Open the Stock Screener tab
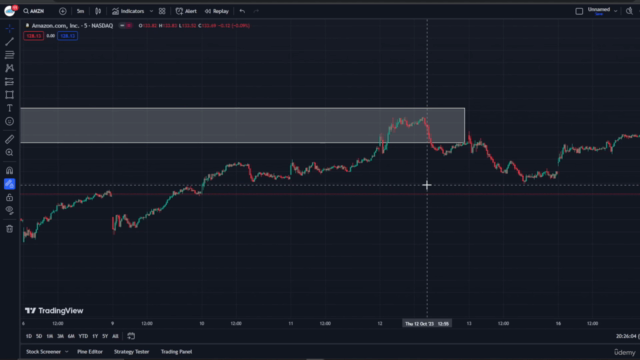640x360 pixels. click(43, 352)
